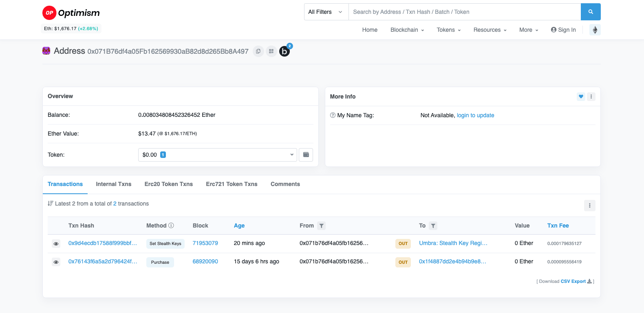
Task: Download CSV Export link
Action: tap(573, 281)
